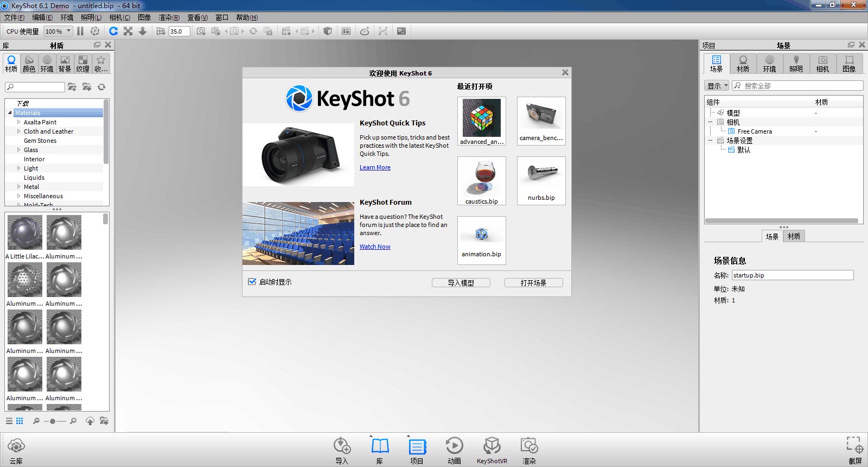Switch to Camera tab in project panel
The height and width of the screenshot is (467, 868).
[822, 64]
